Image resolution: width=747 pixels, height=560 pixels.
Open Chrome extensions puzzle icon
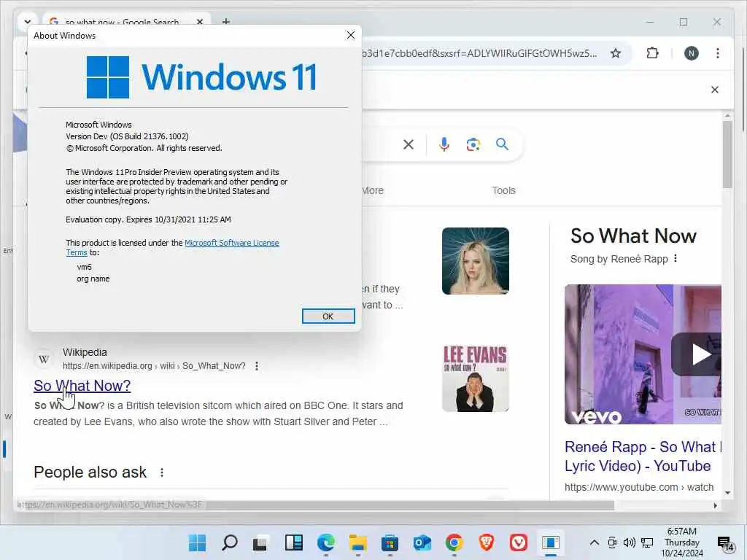[x=652, y=53]
